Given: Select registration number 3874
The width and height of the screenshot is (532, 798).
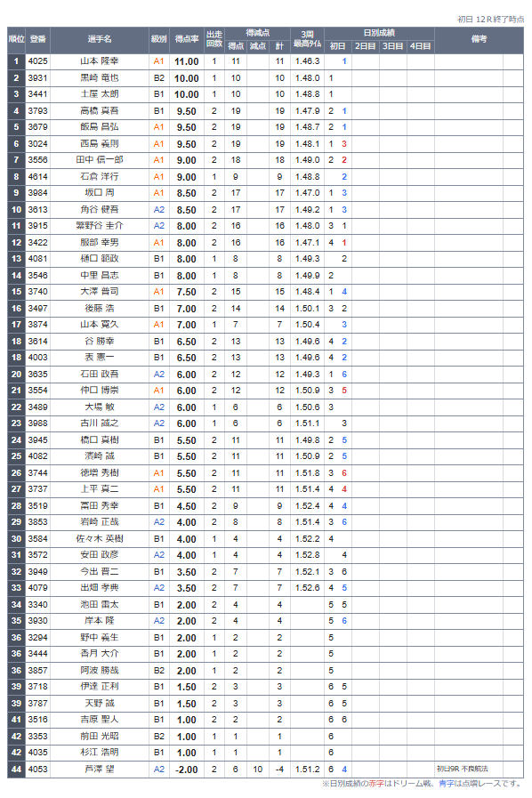Looking at the screenshot, I should coord(37,324).
